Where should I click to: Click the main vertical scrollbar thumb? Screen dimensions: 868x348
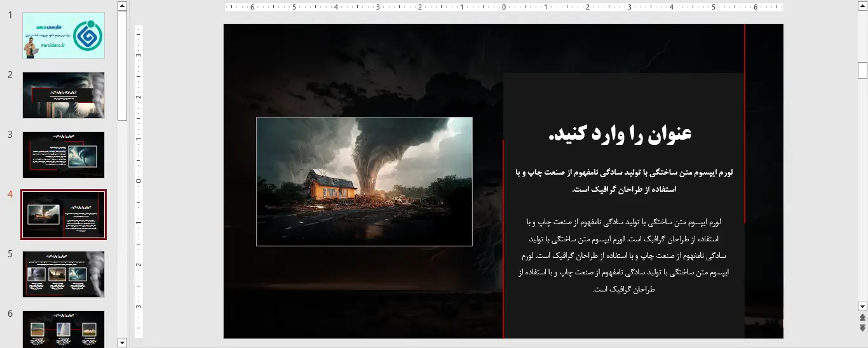click(x=862, y=70)
